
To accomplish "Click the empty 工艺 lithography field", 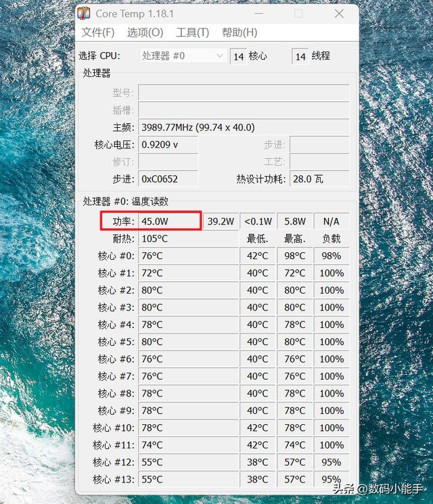I will point(319,162).
